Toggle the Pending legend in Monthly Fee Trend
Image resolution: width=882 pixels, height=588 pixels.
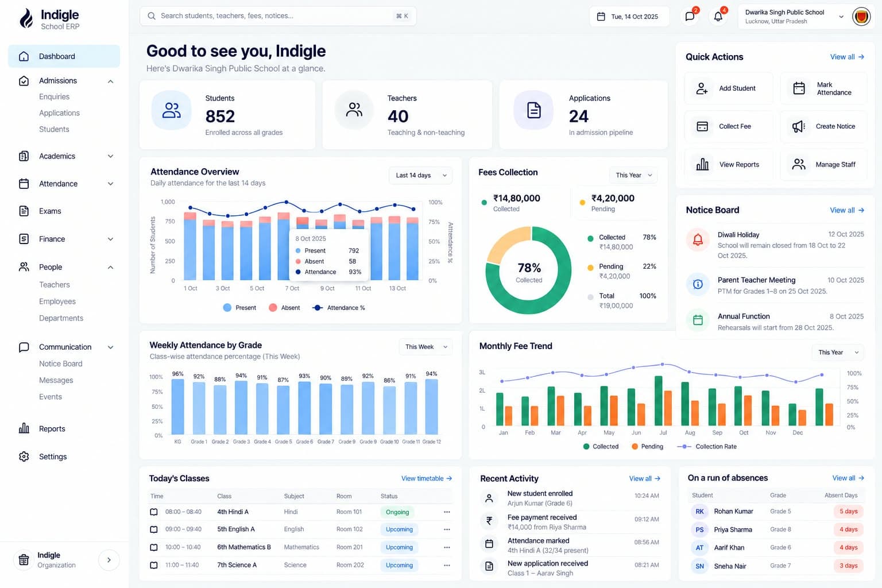tap(647, 446)
